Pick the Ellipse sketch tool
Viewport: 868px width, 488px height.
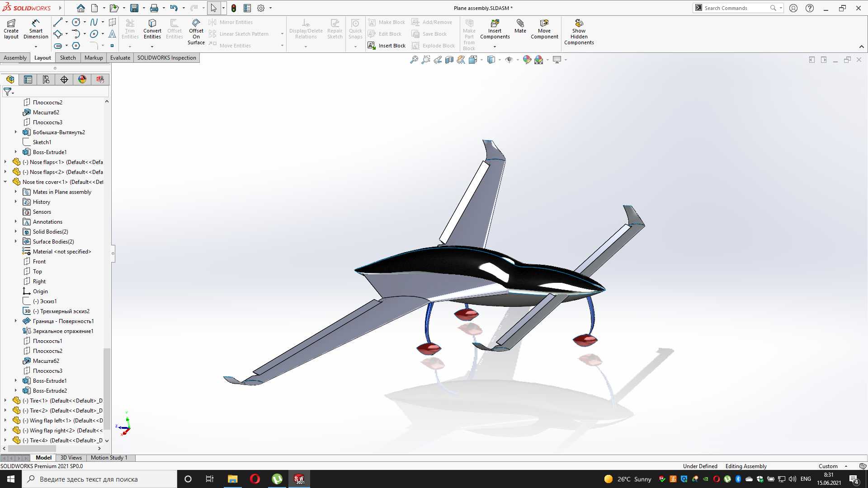coord(94,34)
